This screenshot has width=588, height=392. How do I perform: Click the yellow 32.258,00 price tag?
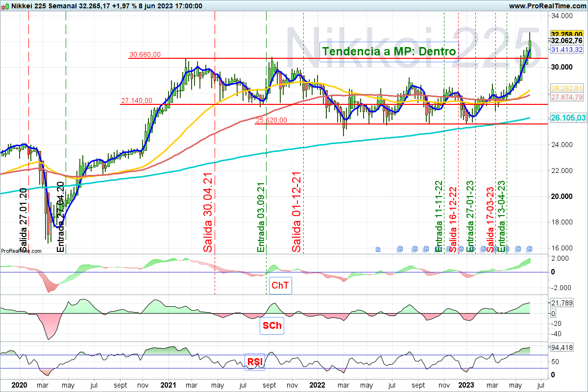pyautogui.click(x=566, y=34)
